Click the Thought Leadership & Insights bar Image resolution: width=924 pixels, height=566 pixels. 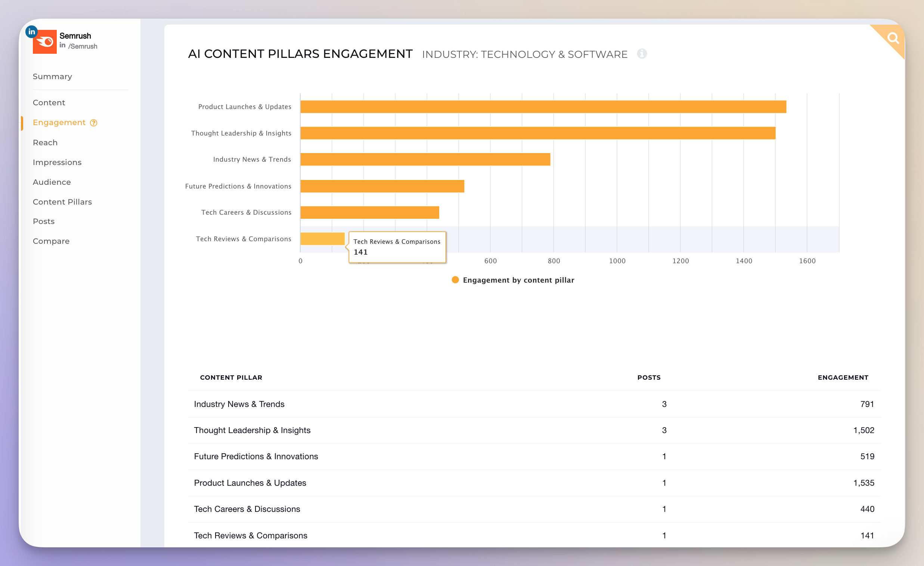pyautogui.click(x=538, y=133)
